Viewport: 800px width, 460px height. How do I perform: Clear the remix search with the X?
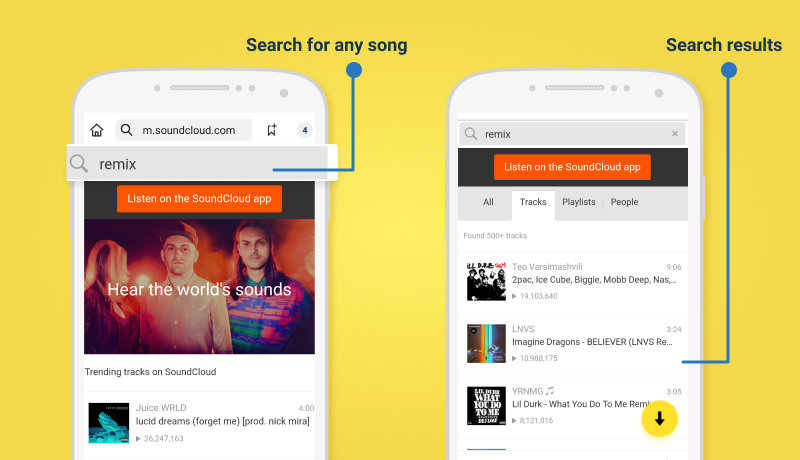(675, 134)
